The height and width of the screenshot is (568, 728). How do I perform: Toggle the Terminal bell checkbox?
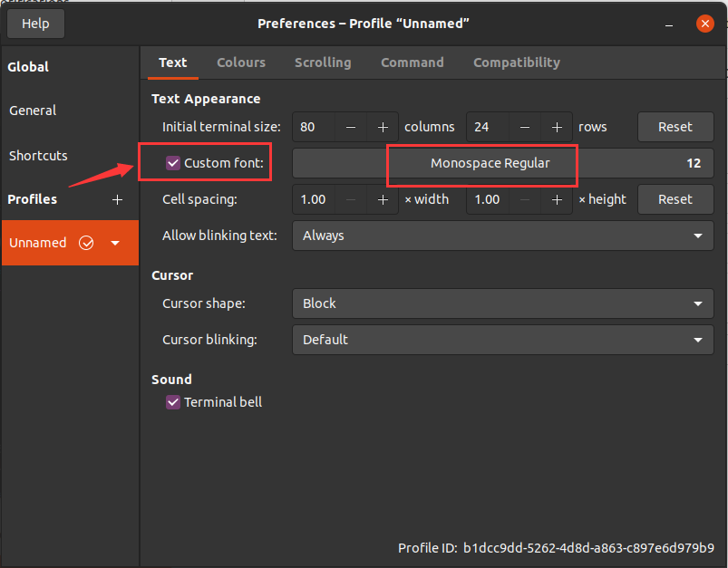(x=173, y=401)
